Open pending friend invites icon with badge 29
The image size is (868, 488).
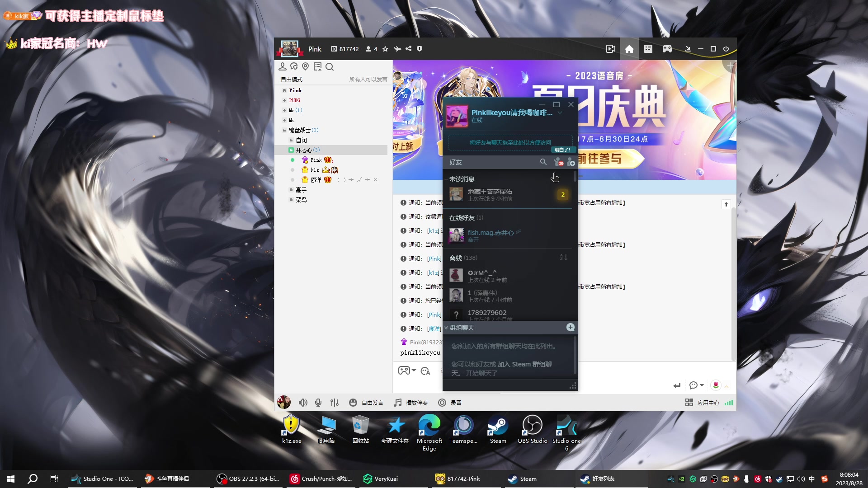(558, 162)
